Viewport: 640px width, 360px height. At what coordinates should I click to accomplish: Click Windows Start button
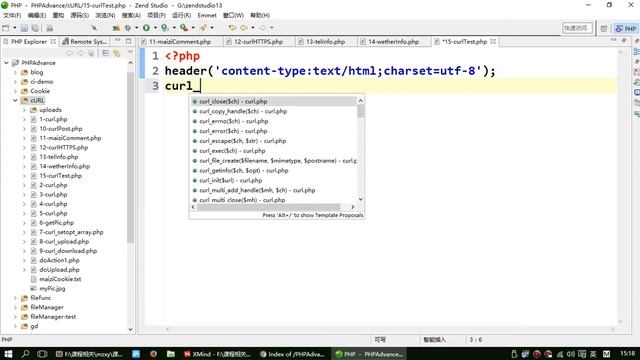[x=8, y=354]
